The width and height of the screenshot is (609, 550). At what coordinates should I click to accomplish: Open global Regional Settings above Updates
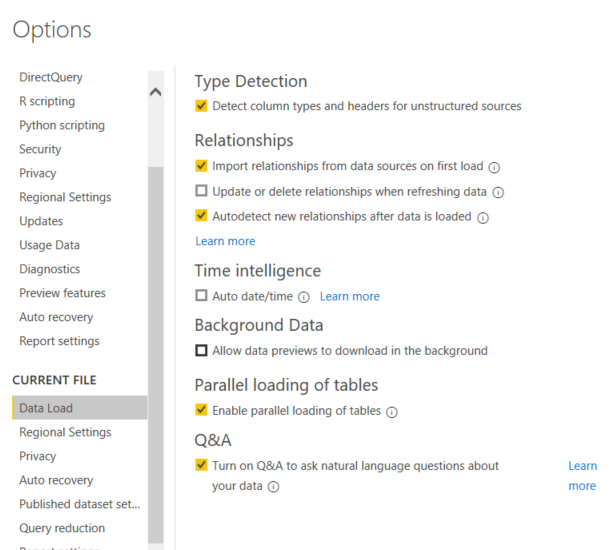(x=65, y=197)
